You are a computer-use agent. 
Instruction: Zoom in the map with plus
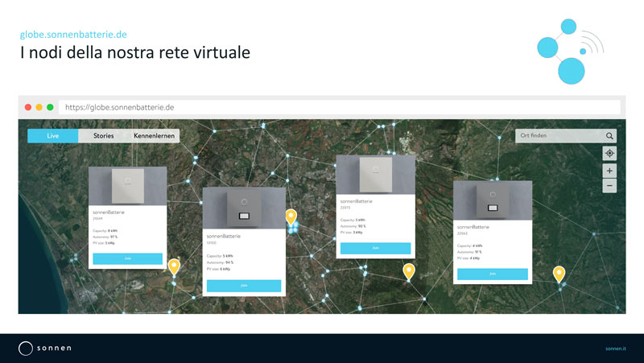pyautogui.click(x=609, y=171)
